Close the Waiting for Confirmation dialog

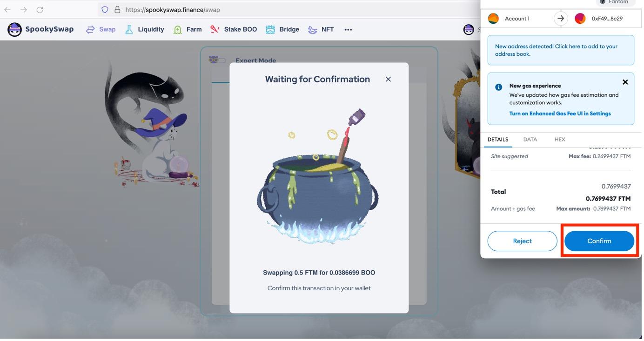pos(388,79)
